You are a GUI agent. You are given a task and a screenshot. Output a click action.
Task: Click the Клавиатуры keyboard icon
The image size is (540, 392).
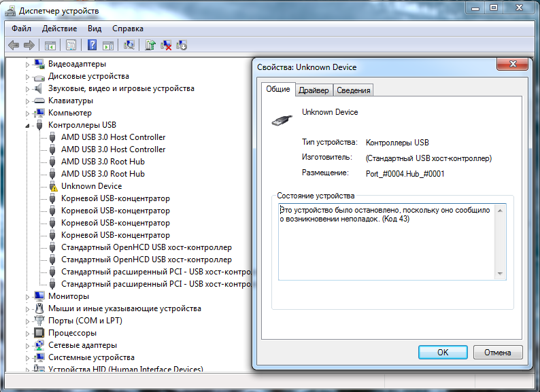point(39,101)
